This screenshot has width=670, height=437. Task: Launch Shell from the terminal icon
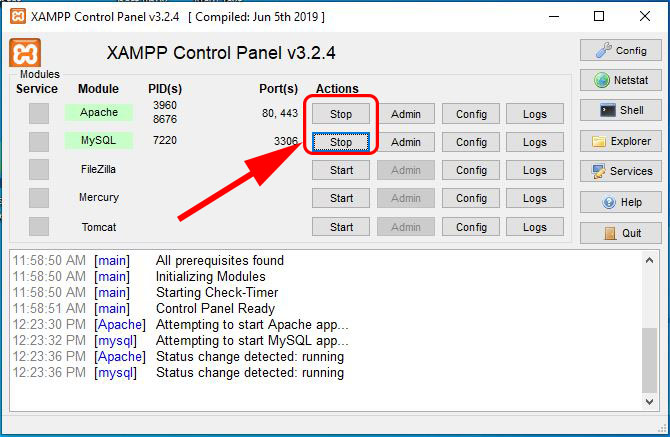pyautogui.click(x=620, y=110)
